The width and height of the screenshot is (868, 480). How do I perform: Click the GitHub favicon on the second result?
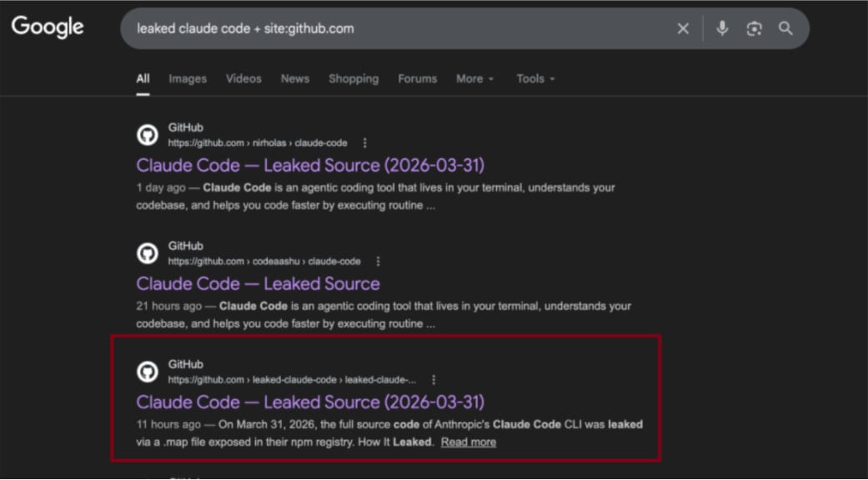[x=148, y=252]
